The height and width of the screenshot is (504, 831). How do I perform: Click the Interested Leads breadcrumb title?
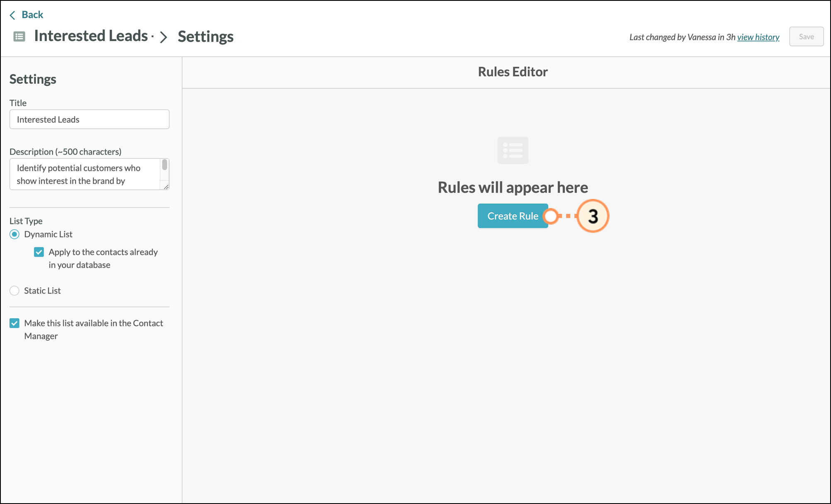91,36
